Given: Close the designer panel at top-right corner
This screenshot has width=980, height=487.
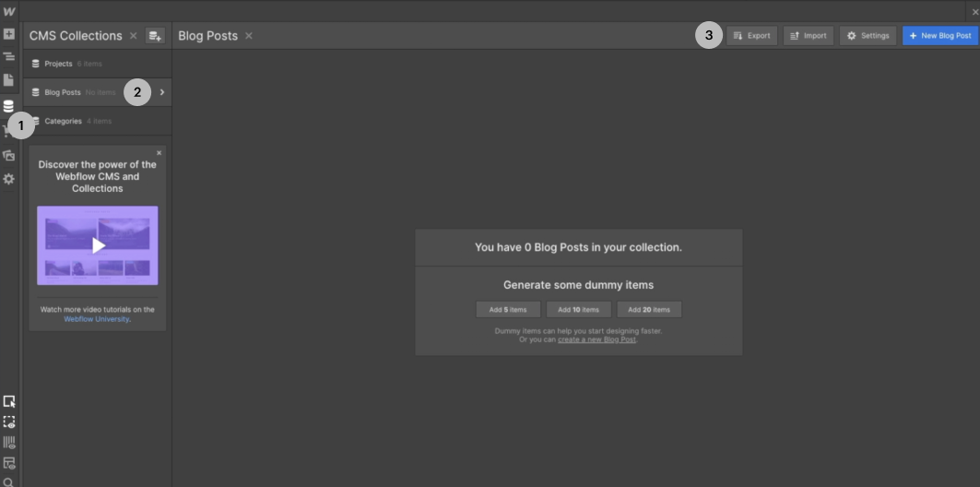Looking at the screenshot, I should (x=975, y=11).
